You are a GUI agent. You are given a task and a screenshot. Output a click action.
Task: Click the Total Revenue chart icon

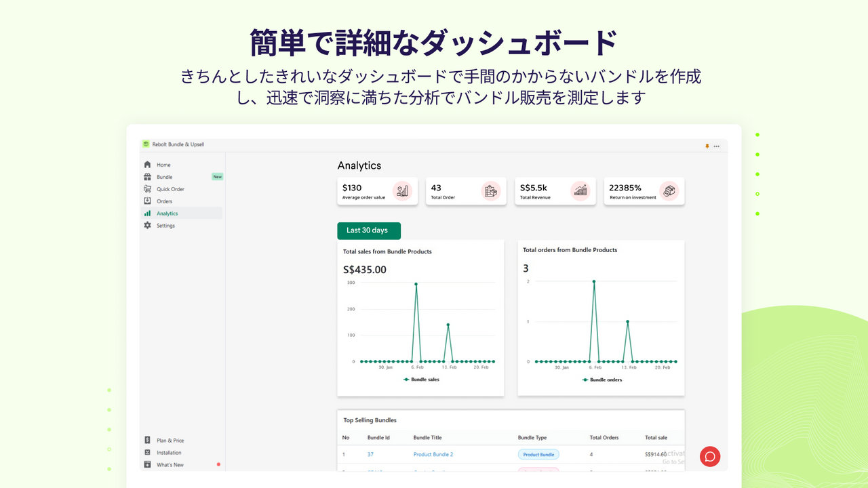(x=580, y=191)
